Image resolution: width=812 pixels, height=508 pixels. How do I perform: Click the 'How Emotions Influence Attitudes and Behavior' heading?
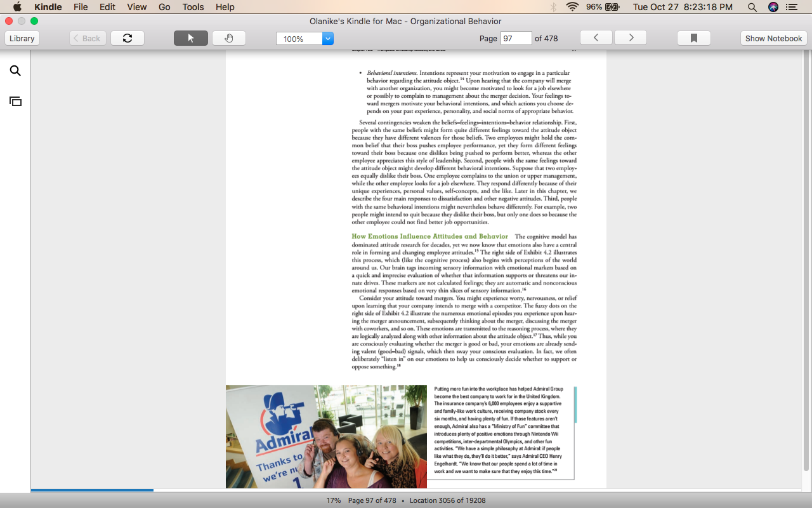430,236
